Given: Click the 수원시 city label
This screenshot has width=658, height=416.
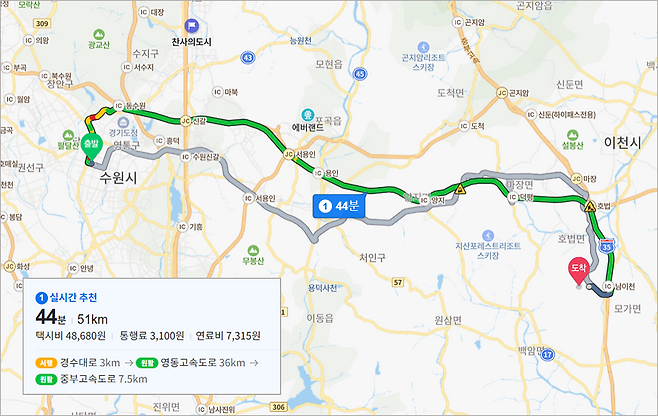Looking at the screenshot, I should [118, 178].
